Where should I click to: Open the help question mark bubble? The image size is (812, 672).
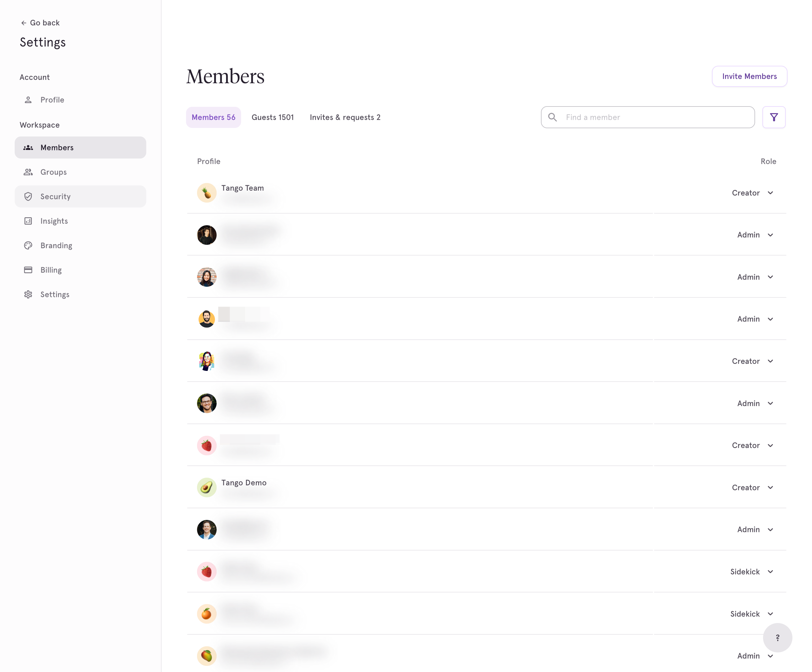point(777,638)
